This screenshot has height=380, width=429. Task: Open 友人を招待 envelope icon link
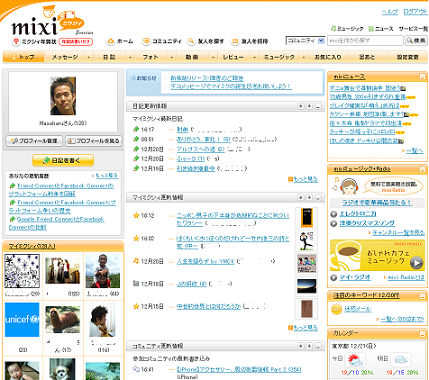coord(250,41)
